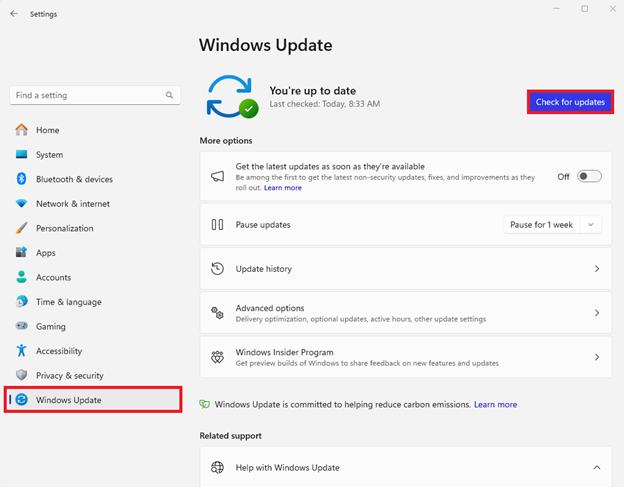Click the 'You're up to date' text
Viewport: 624px width, 488px height.
(x=312, y=91)
